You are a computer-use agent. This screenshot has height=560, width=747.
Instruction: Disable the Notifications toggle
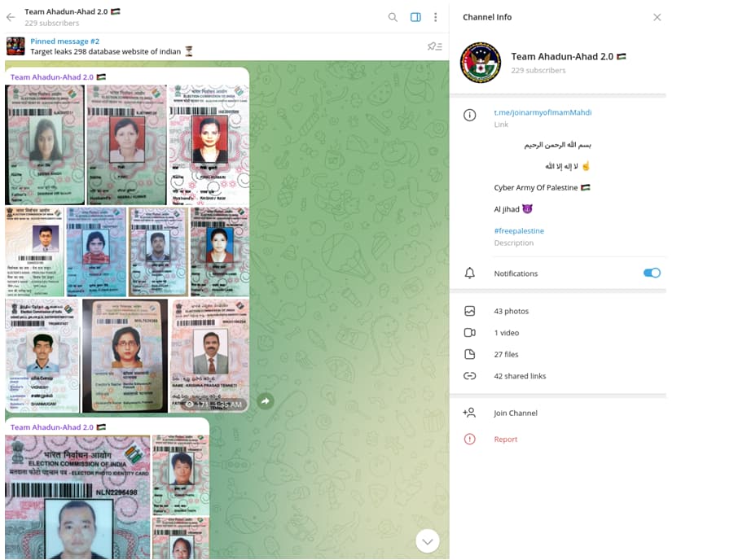[x=651, y=273]
